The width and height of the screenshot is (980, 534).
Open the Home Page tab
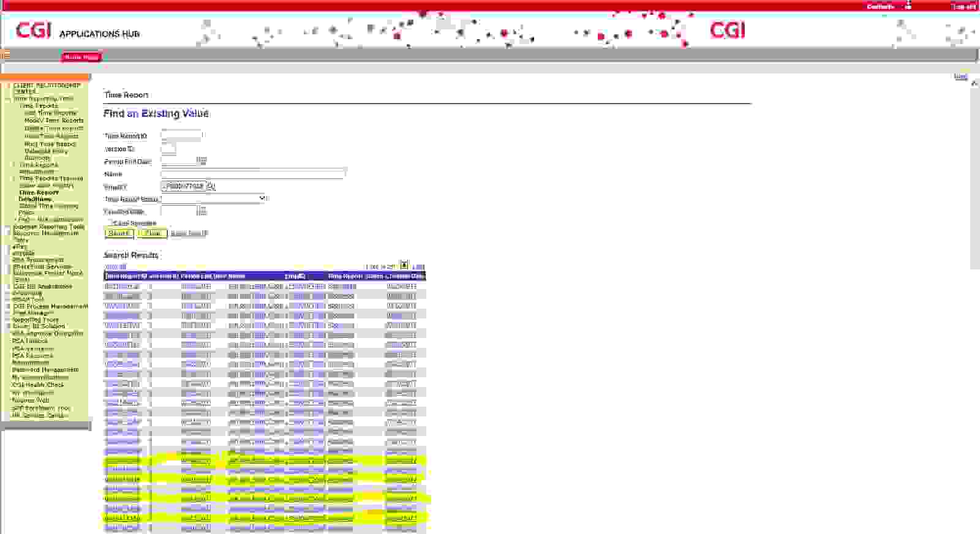[x=81, y=57]
